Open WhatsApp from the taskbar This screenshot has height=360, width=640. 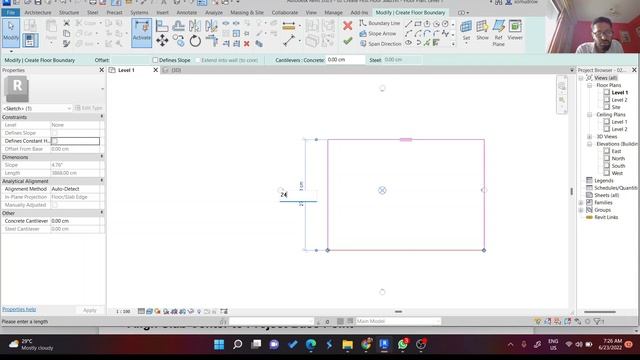point(402,344)
